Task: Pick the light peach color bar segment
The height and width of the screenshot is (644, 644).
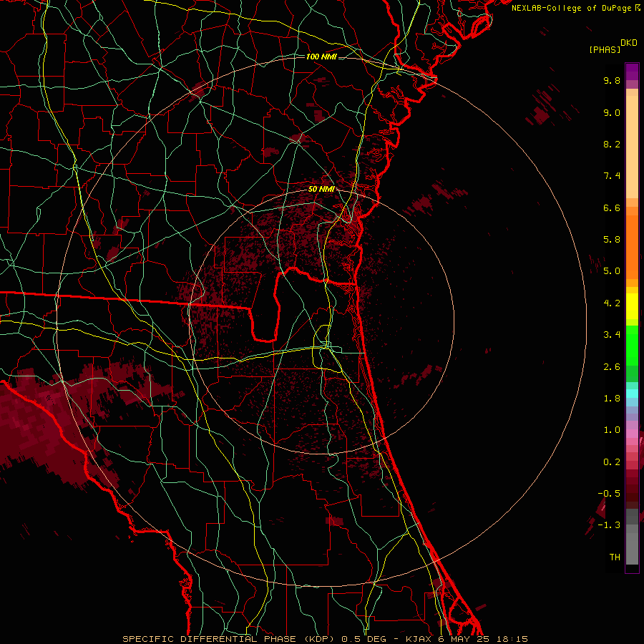Action: (x=632, y=147)
